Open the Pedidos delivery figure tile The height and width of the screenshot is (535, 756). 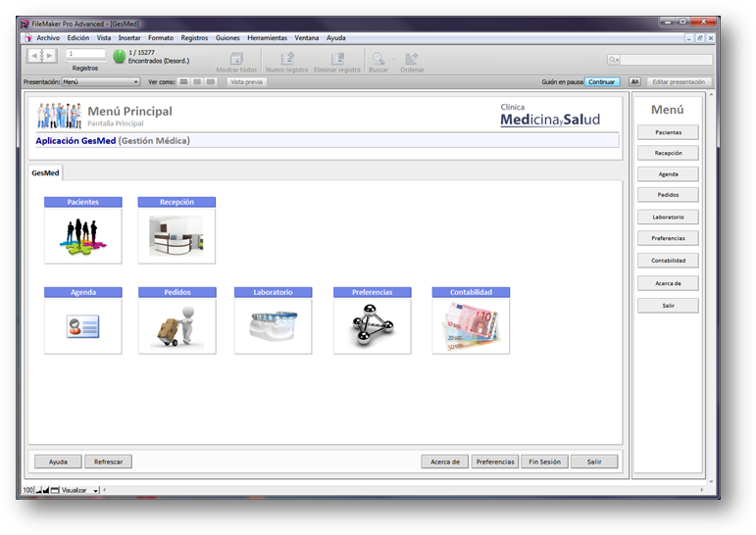[x=176, y=326]
